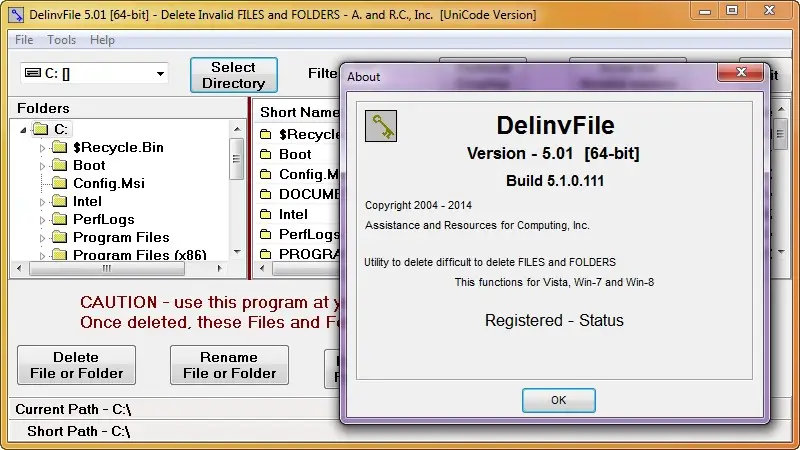This screenshot has height=450, width=800.
Task: Expand the Boot tree node
Action: coord(42,166)
